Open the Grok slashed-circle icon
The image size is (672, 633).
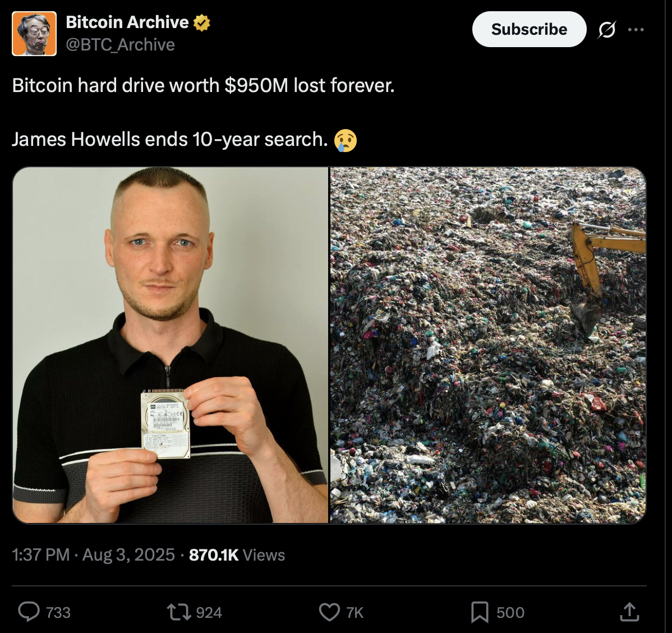[607, 30]
